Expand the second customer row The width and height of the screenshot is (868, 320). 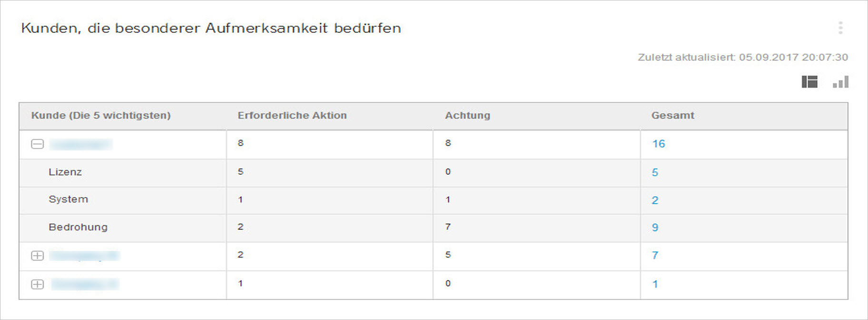pyautogui.click(x=37, y=256)
